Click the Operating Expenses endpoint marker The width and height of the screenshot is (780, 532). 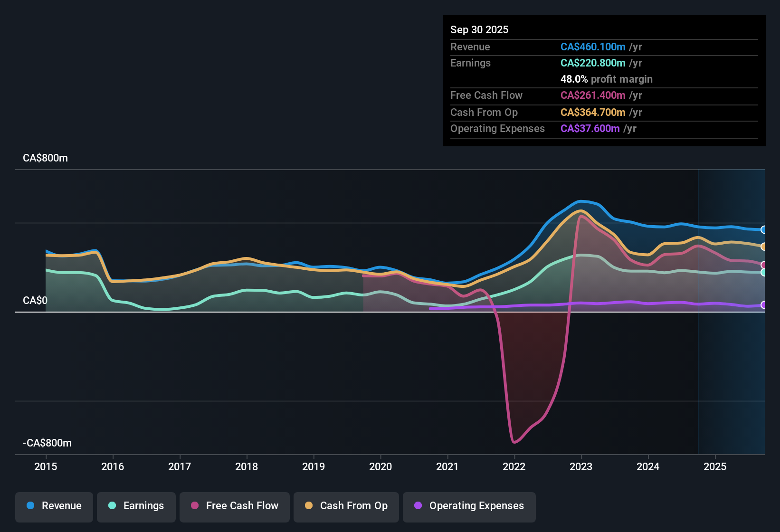(x=763, y=305)
